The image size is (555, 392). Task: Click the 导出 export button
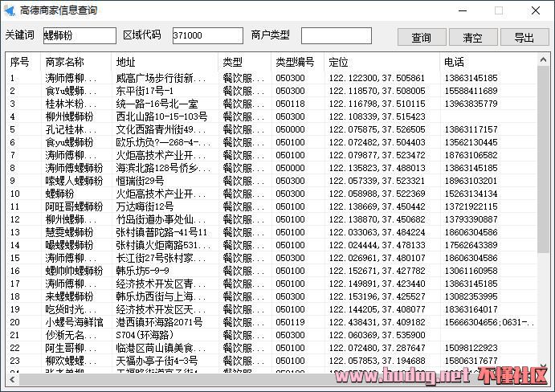coord(524,37)
